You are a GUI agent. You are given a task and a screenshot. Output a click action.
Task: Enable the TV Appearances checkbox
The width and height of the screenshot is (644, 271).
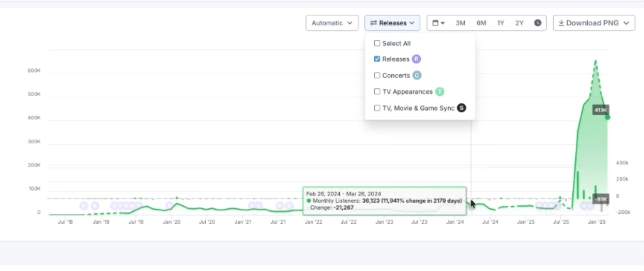click(377, 91)
